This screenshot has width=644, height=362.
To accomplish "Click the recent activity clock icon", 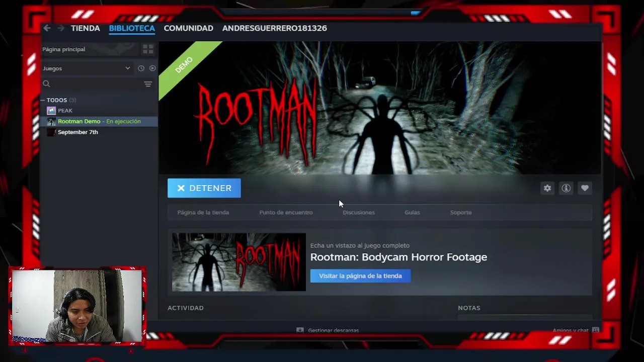I will point(141,68).
